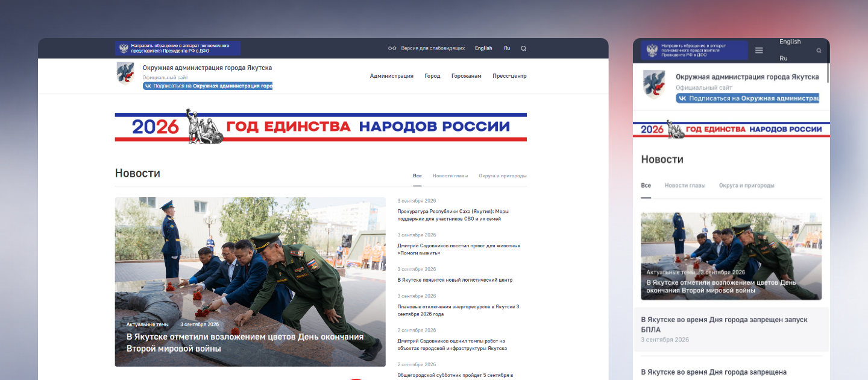
Task: Open news Плановые отключения энергоресурсов в Якутске
Action: click(458, 310)
